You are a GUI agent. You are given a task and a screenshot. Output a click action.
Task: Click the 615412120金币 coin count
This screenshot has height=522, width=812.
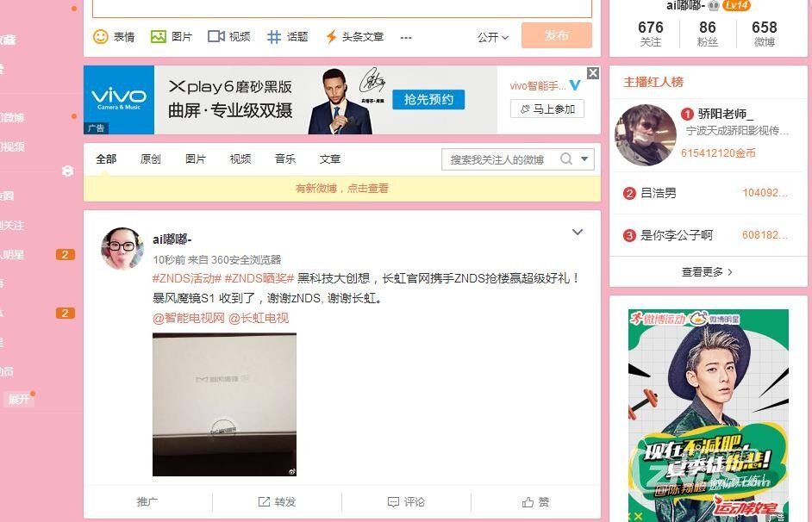718,152
